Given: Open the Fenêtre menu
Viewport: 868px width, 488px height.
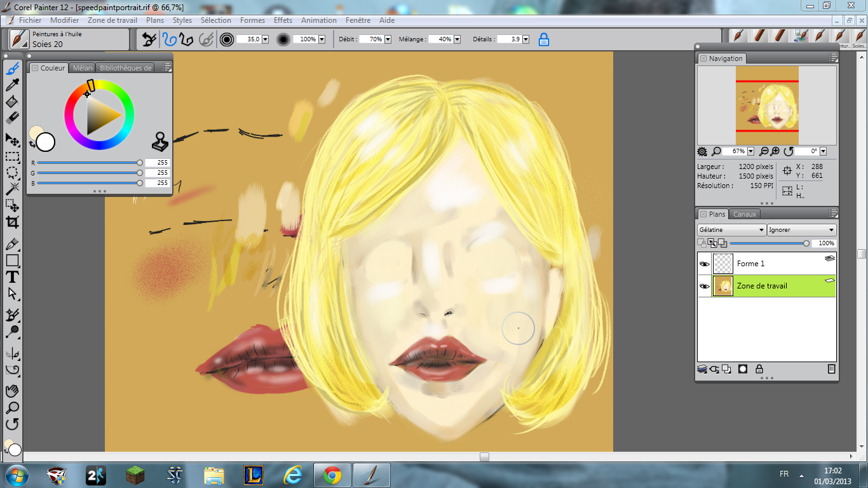Looking at the screenshot, I should point(358,20).
